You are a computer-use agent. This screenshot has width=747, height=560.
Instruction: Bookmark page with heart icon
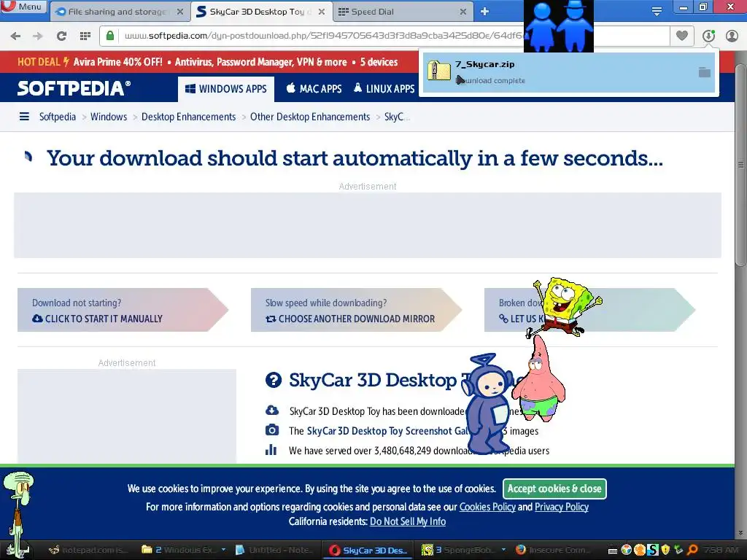pos(682,36)
